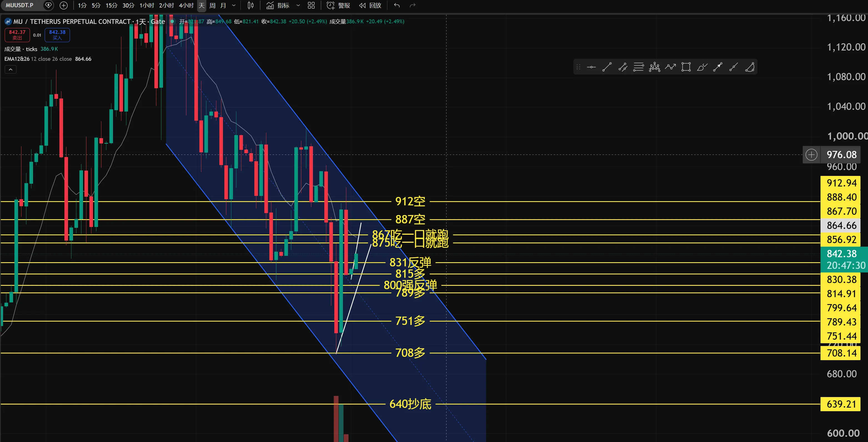868x442 pixels.
Task: Click the 888.40 yellow price axis label
Action: [841, 197]
